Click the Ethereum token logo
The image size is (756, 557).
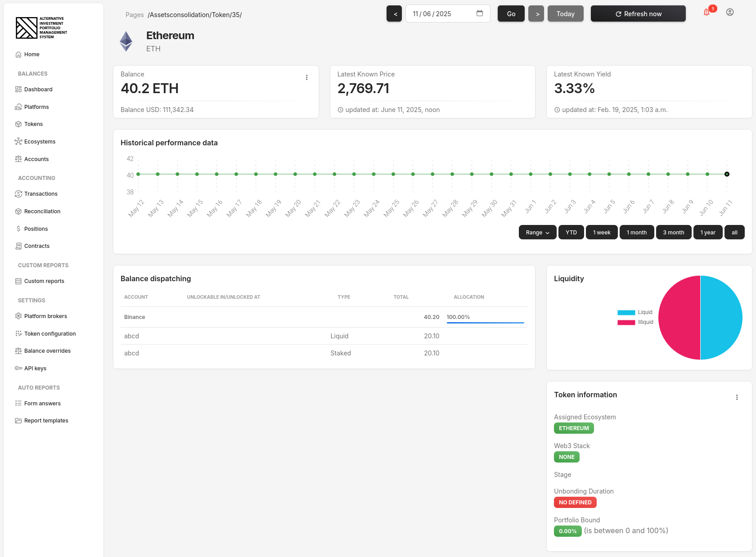tap(126, 41)
